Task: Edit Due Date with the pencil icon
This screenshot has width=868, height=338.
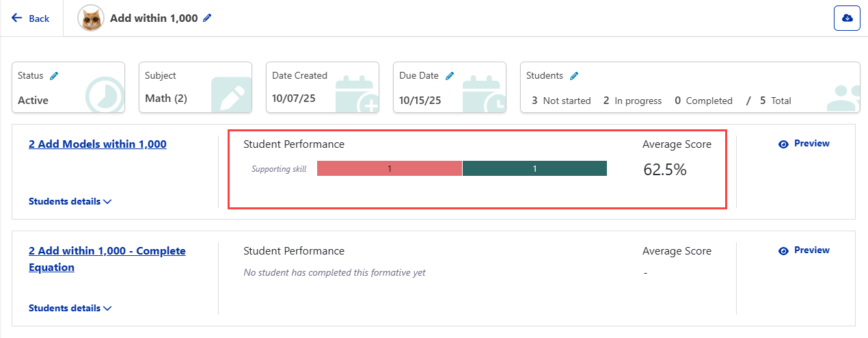Action: 450,76
